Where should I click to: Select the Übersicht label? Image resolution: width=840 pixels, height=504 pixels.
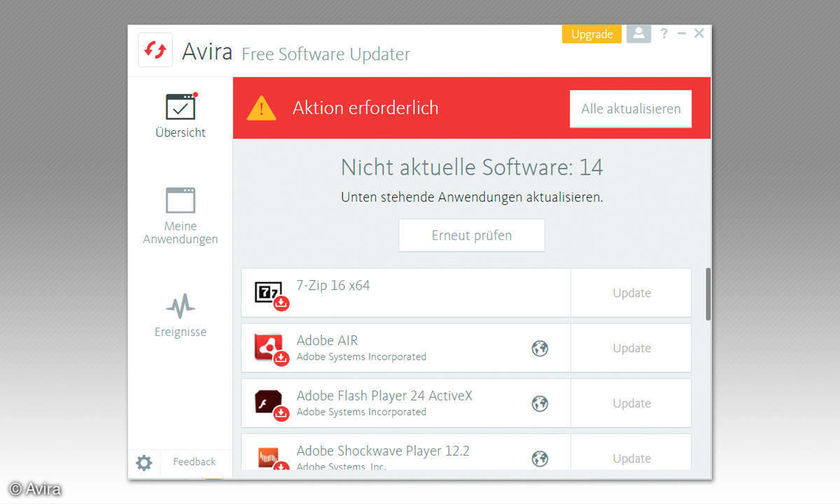pos(181,132)
